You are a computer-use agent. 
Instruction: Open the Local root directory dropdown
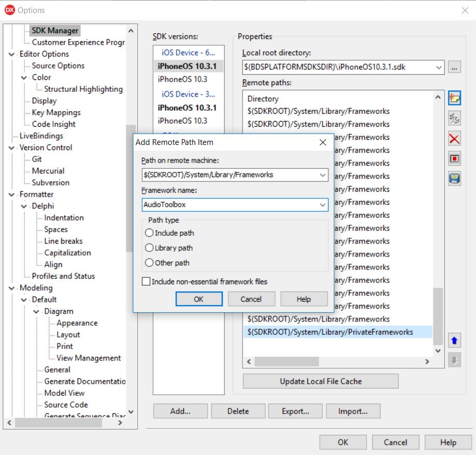[439, 67]
